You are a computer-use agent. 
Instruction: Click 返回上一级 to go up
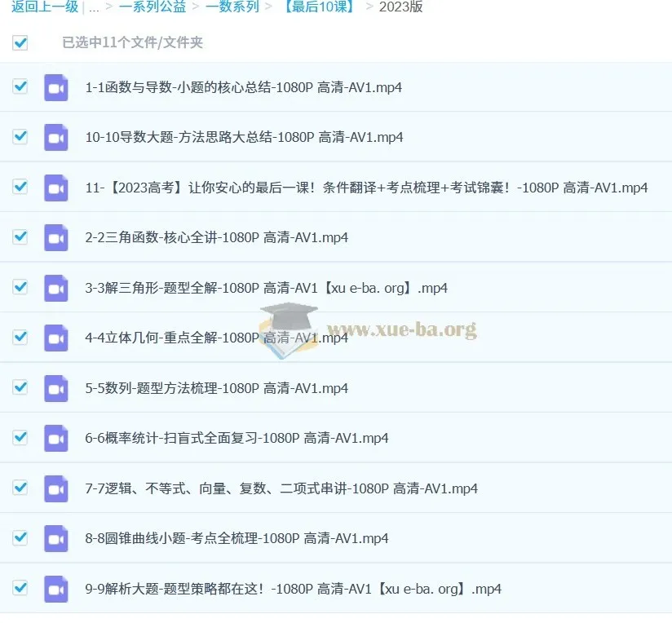click(x=45, y=7)
